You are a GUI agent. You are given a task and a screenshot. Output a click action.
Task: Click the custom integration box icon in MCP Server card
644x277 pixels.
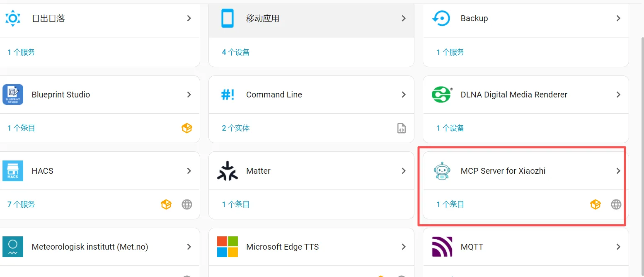[596, 204]
